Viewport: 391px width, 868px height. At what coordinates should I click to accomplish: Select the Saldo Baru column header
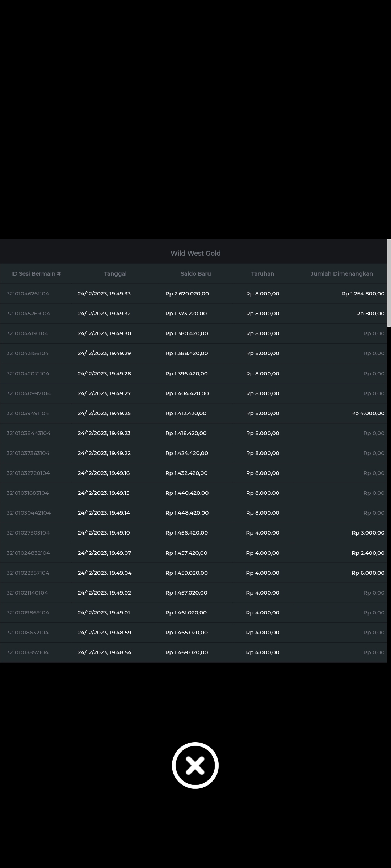click(195, 273)
